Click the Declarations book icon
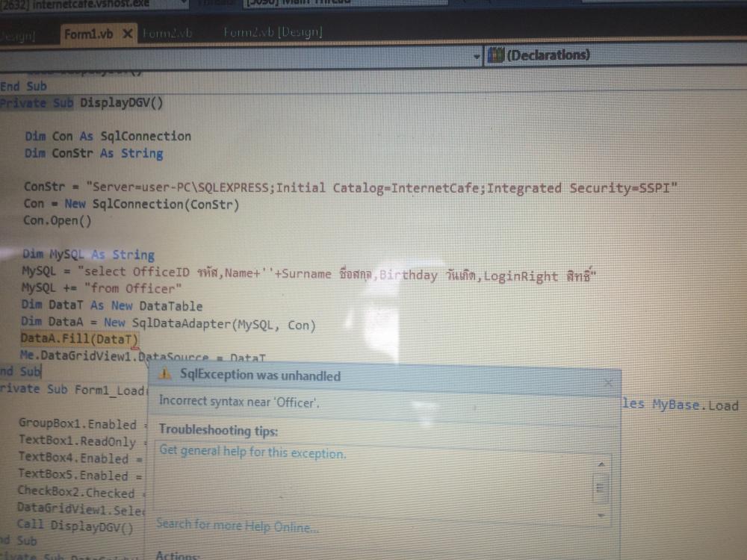The width and height of the screenshot is (747, 560). pos(496,55)
